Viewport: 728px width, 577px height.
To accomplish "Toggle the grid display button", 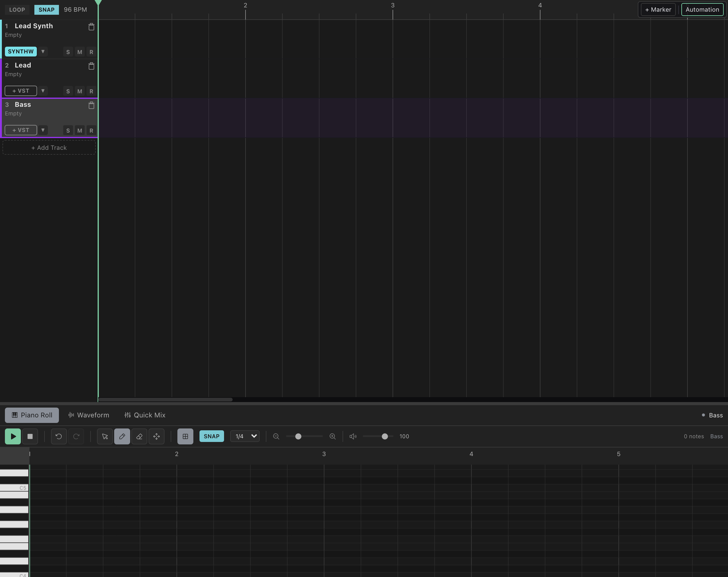I will tap(185, 436).
